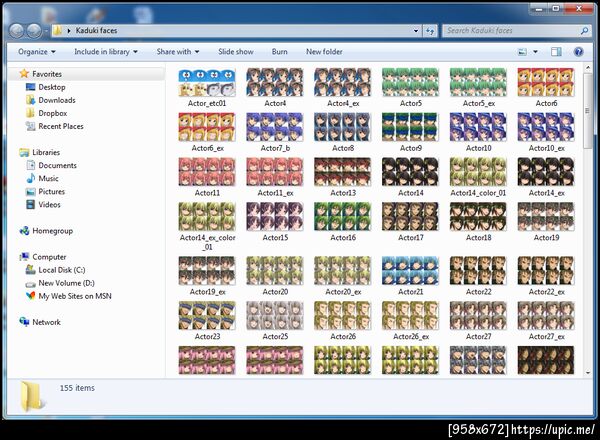The image size is (600, 440).
Task: Select the Actor14_color_01 thumbnail
Action: (x=478, y=172)
